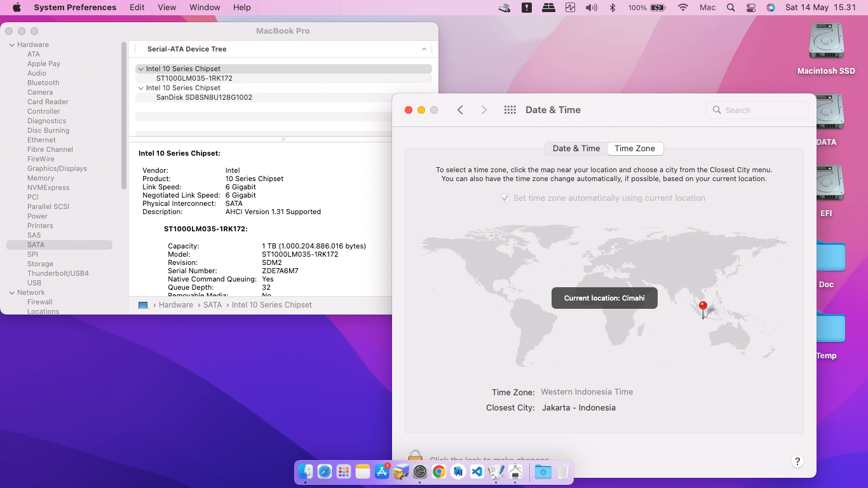This screenshot has width=868, height=488.
Task: Open the battery status menu
Action: pos(647,8)
